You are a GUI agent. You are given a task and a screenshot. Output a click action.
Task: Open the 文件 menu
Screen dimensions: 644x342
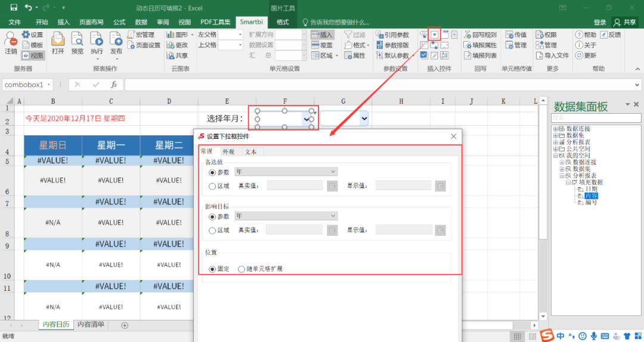click(x=15, y=22)
